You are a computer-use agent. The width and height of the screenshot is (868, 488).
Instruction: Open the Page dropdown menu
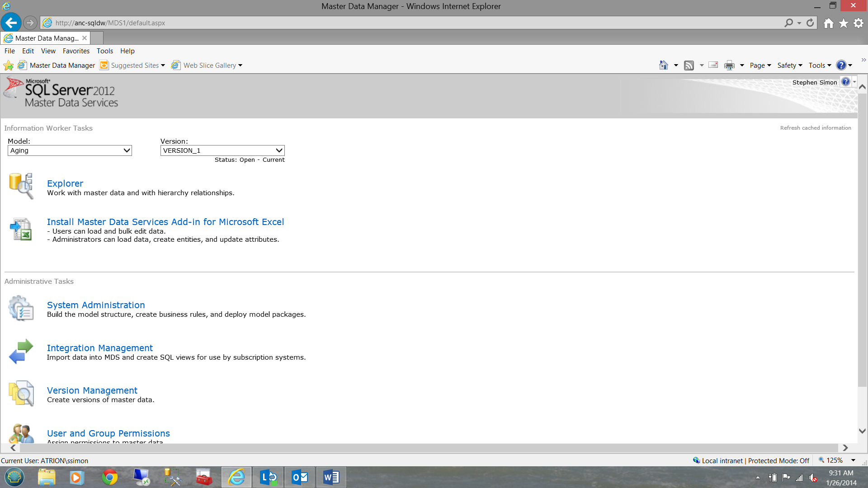click(x=760, y=66)
